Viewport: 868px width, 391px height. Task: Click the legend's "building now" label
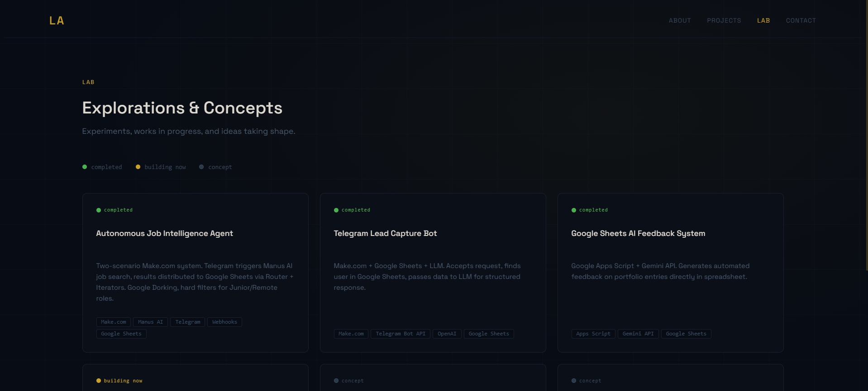point(165,167)
